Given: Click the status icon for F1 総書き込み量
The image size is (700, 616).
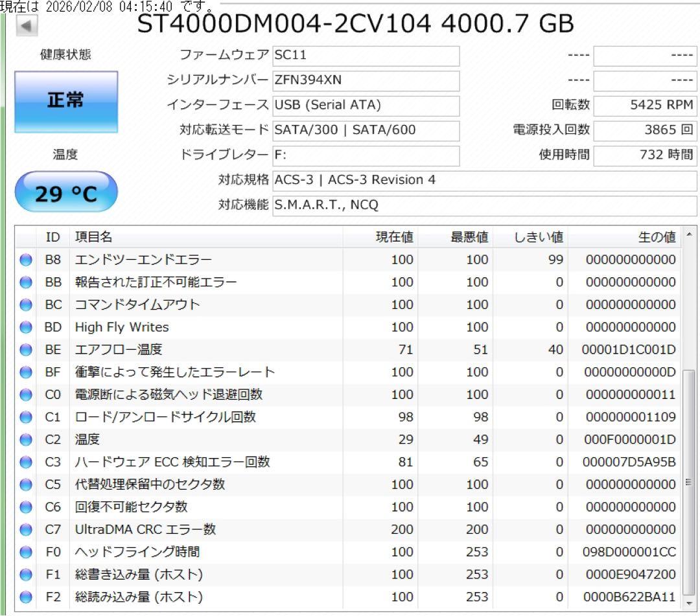Looking at the screenshot, I should click(x=25, y=575).
